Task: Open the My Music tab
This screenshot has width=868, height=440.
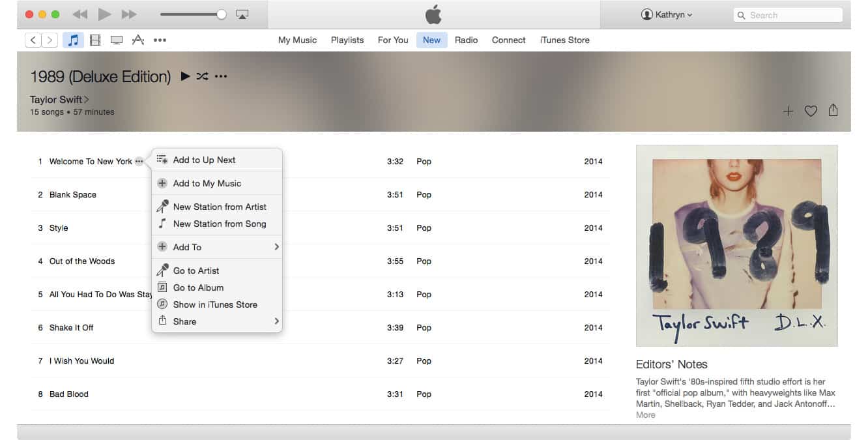Action: (297, 40)
